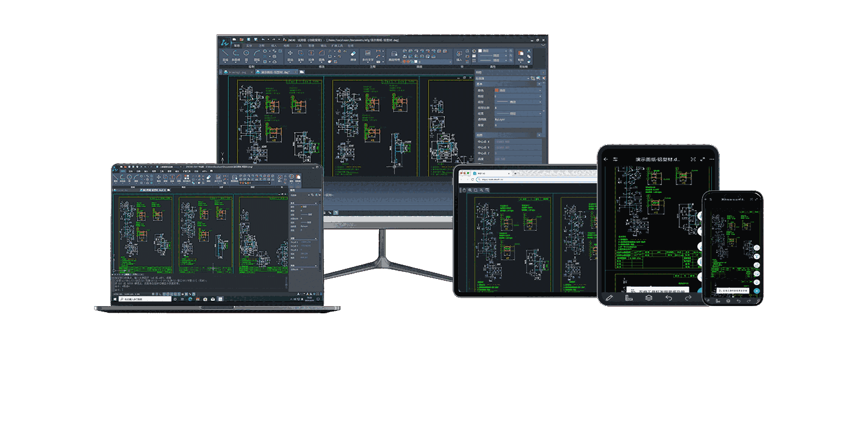
Task: Tap fullscreen expand icon in tablet app
Action: 703,159
